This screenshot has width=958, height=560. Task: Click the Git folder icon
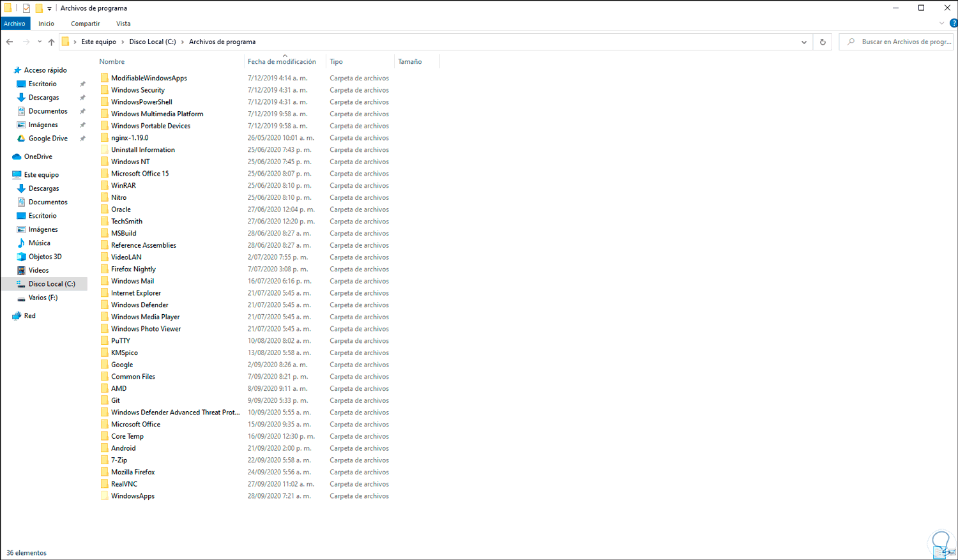(104, 400)
